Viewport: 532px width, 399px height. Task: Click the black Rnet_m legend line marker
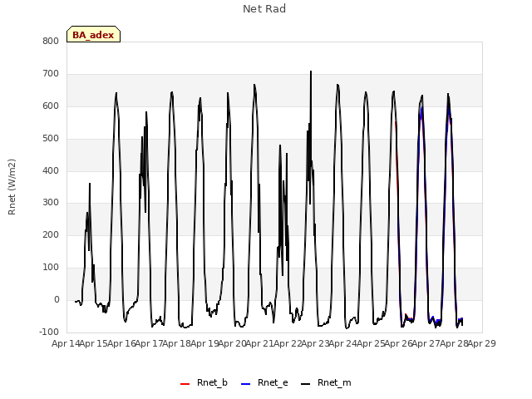point(305,384)
